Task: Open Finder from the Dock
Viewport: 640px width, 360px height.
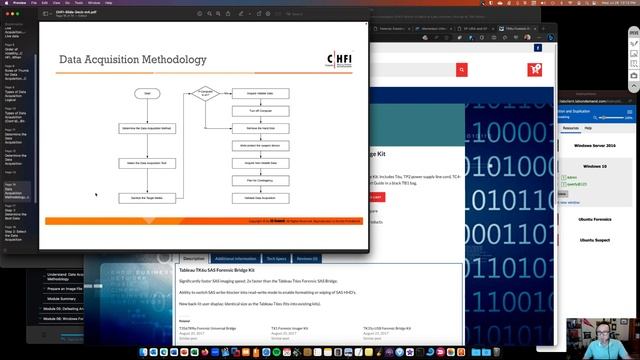Action: (143, 352)
